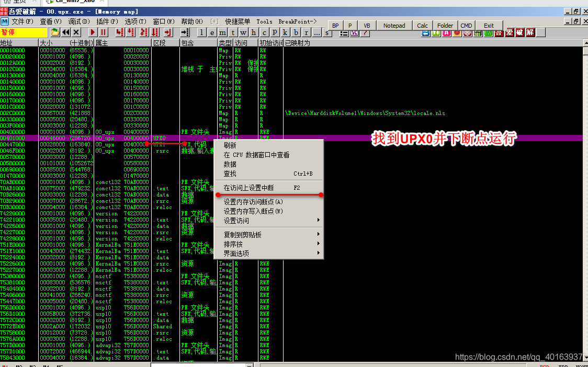Open CPU window with the c button
This screenshot has width=588, height=367.
coord(264,32)
